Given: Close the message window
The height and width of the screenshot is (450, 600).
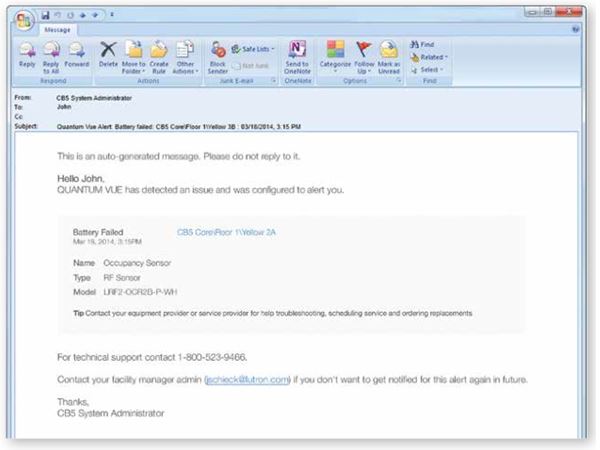Looking at the screenshot, I should click(x=569, y=12).
